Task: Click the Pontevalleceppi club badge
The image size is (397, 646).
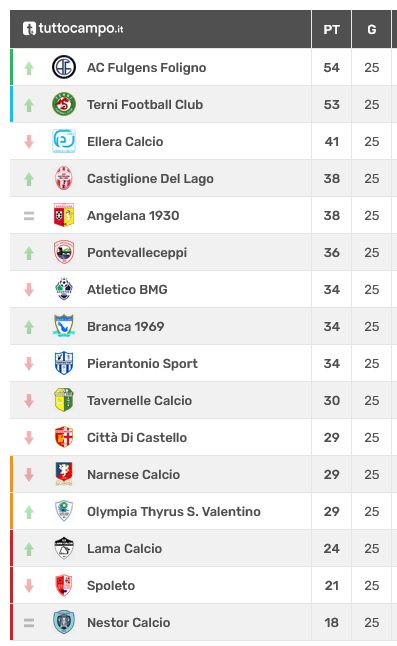Action: coord(64,252)
